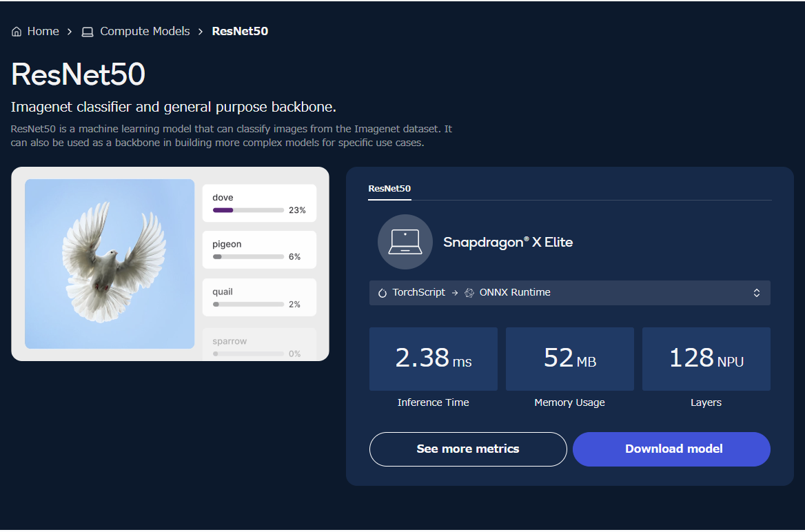Click the 23% dove percentage
This screenshot has width=805, height=532.
coord(297,210)
